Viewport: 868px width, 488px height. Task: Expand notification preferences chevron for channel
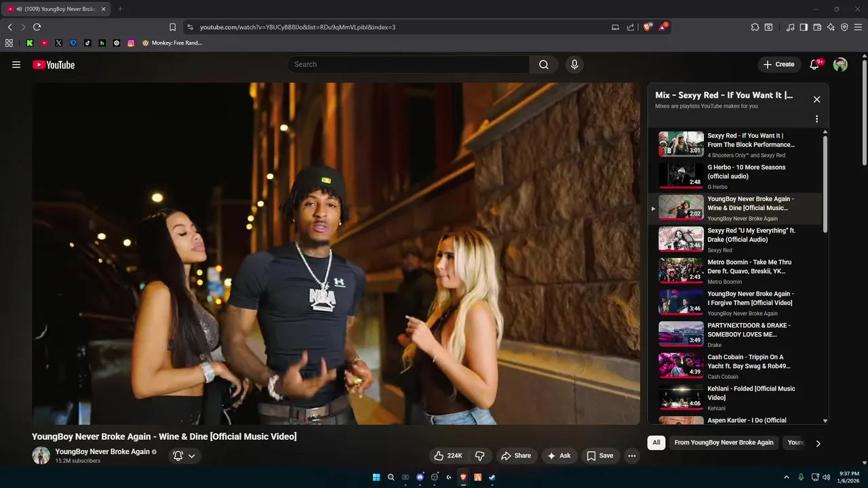tap(191, 455)
